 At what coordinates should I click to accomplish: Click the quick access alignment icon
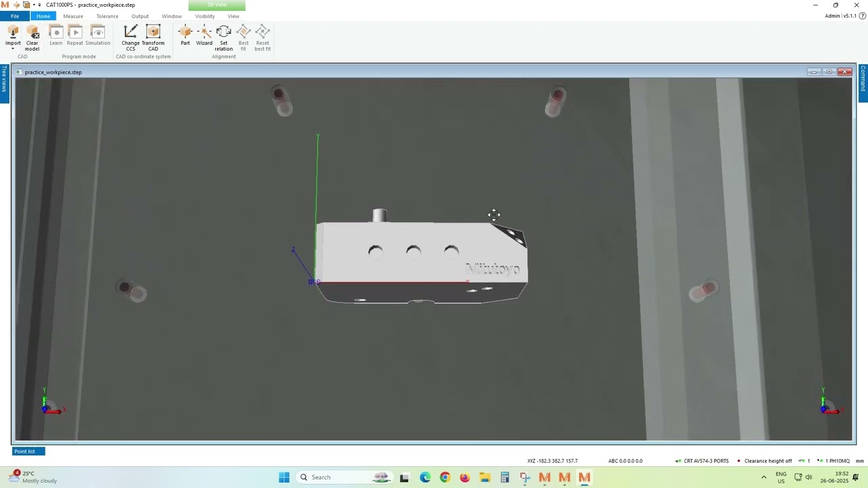point(16,5)
